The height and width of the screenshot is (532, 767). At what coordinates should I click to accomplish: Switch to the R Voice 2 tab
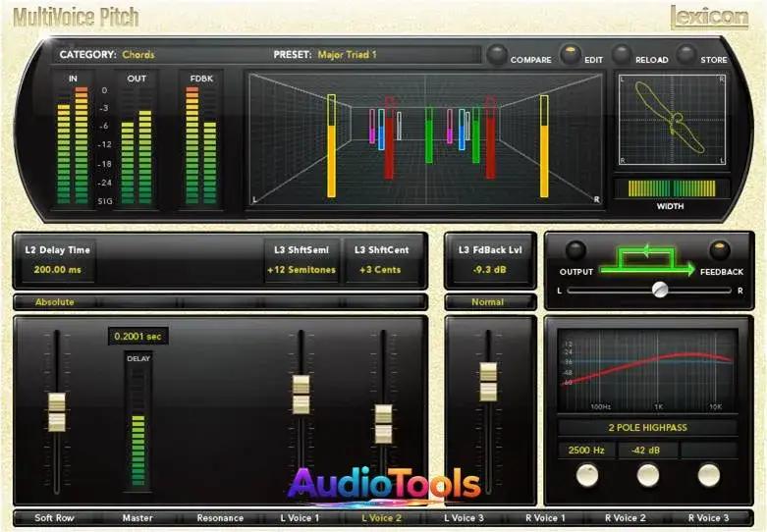click(626, 518)
